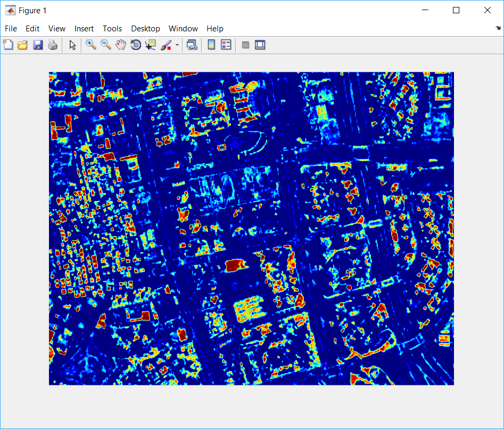The width and height of the screenshot is (504, 429).
Task: Open the Insert menu
Action: tap(84, 29)
